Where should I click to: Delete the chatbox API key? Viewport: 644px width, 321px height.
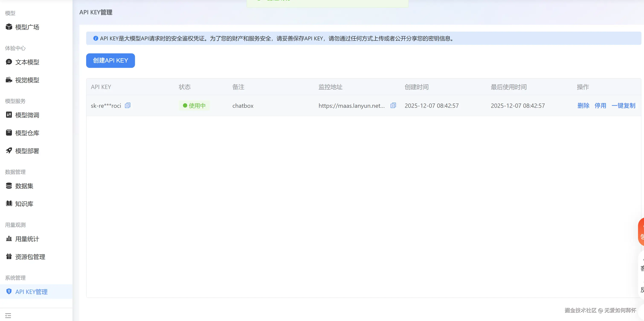[583, 106]
